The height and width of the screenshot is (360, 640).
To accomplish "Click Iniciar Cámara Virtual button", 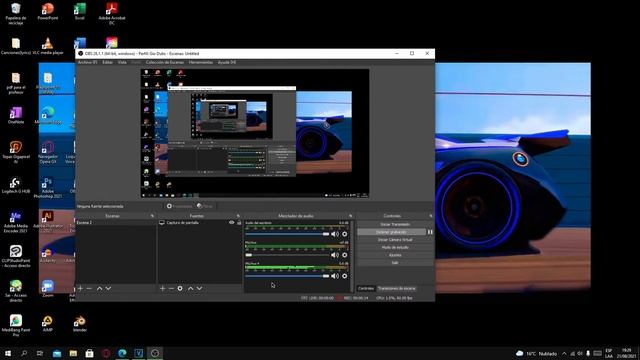I will tap(395, 240).
